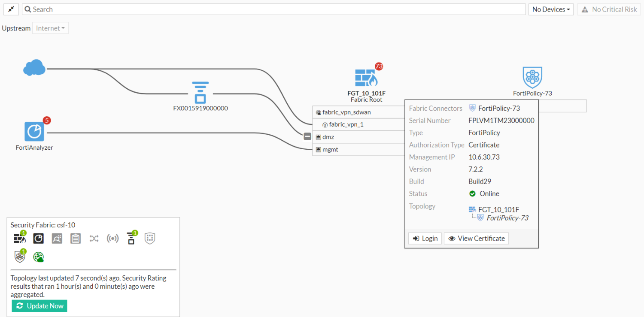Click the fit-to-screen icon beside the search bar
Image resolution: width=644 pixels, height=317 pixels.
pos(11,9)
